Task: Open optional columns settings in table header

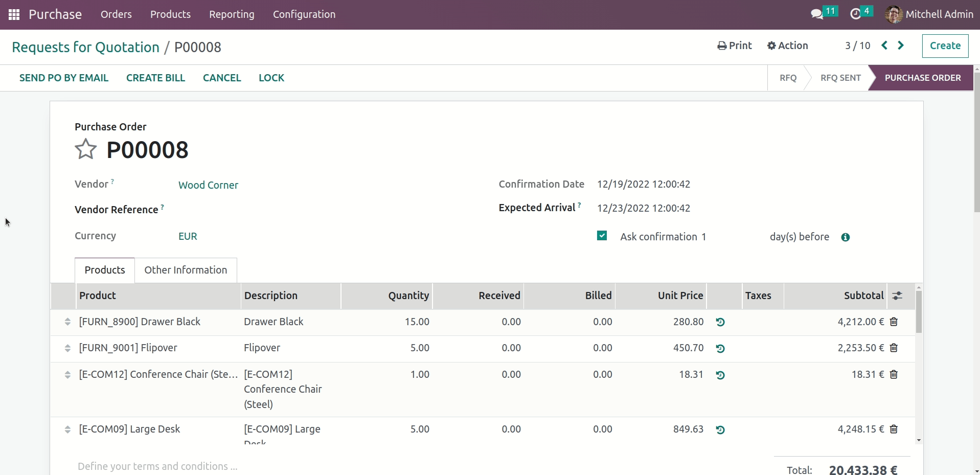Action: (897, 296)
